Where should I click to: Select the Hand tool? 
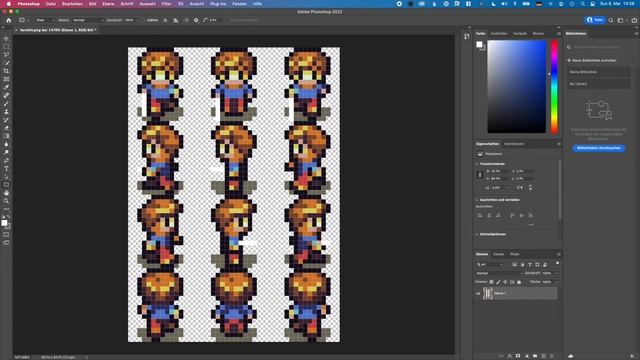pos(6,193)
